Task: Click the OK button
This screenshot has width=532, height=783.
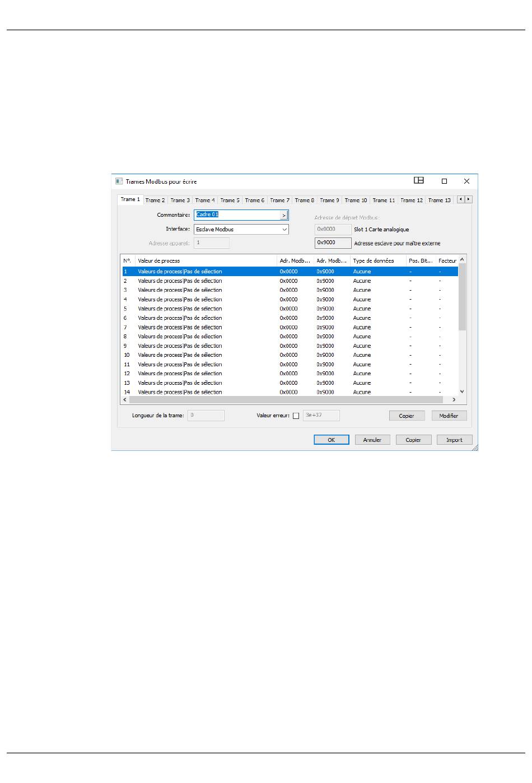Action: (x=332, y=440)
